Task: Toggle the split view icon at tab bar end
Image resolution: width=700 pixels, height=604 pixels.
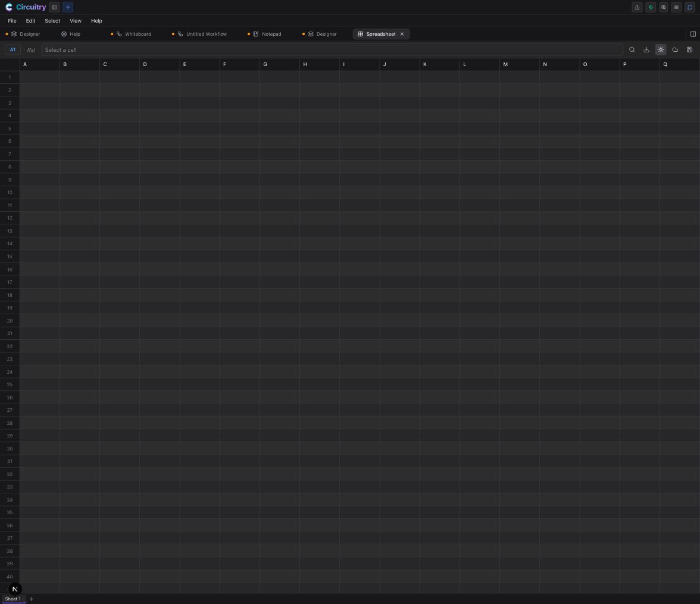Action: [x=693, y=34]
